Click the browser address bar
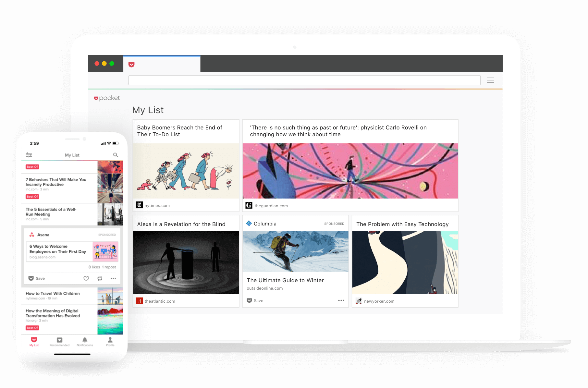 (304, 80)
